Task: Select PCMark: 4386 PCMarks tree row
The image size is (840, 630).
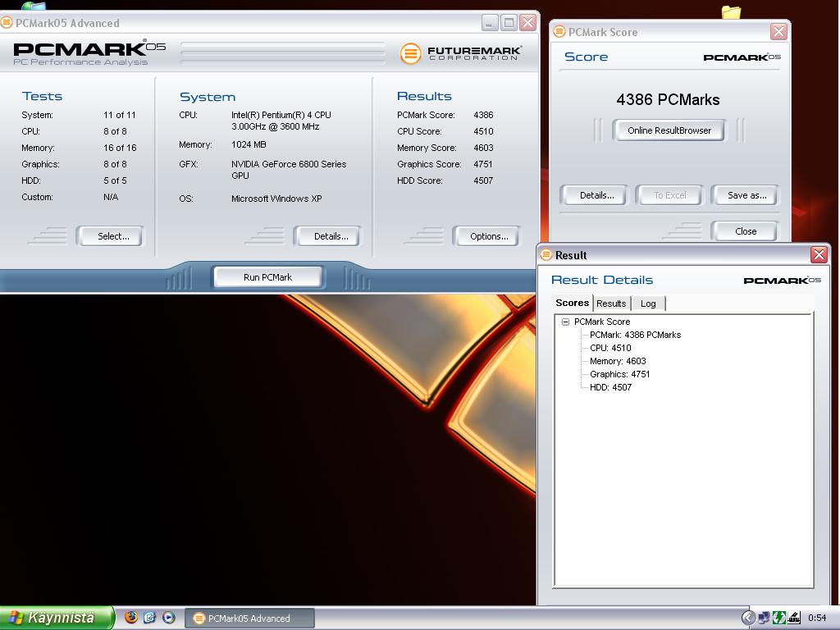Action: click(635, 335)
